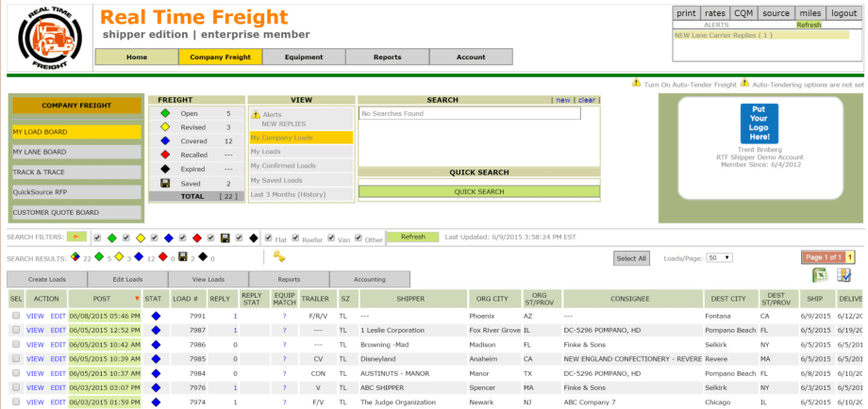This screenshot has width=868, height=409.
Task: Open the Accounting tab
Action: click(x=370, y=279)
